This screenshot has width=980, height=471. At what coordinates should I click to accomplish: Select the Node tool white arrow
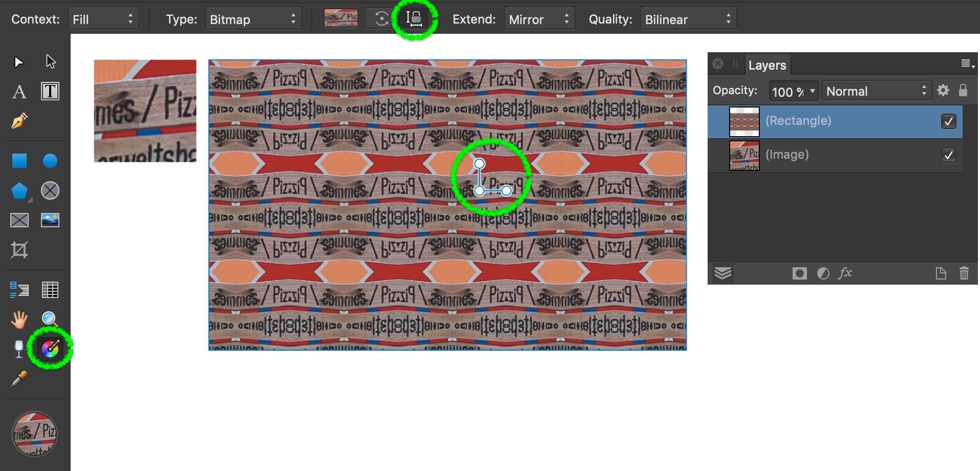pos(50,61)
